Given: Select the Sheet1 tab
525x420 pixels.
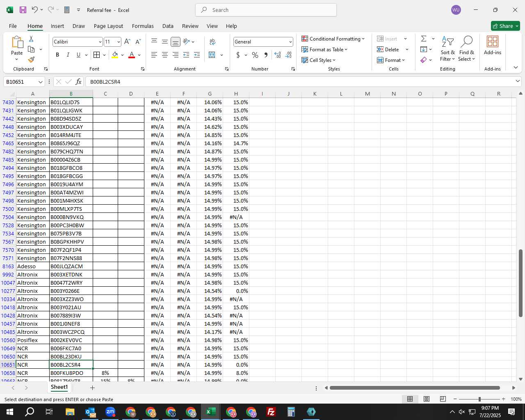Looking at the screenshot, I should [x=59, y=387].
